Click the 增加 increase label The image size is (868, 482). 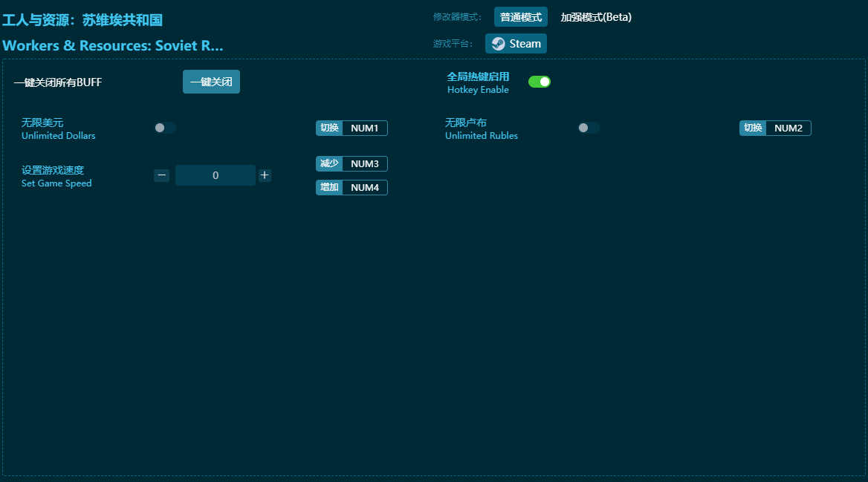(329, 187)
